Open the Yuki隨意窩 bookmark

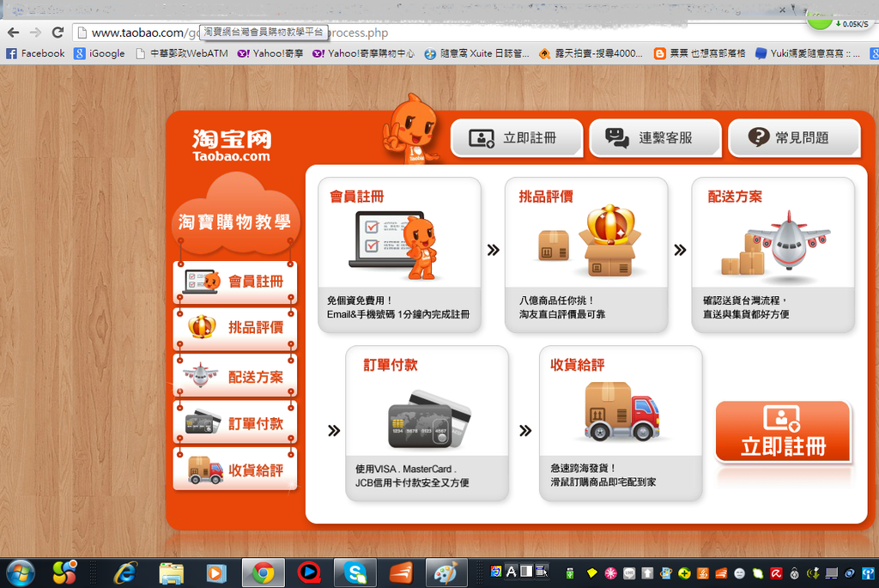[807, 53]
